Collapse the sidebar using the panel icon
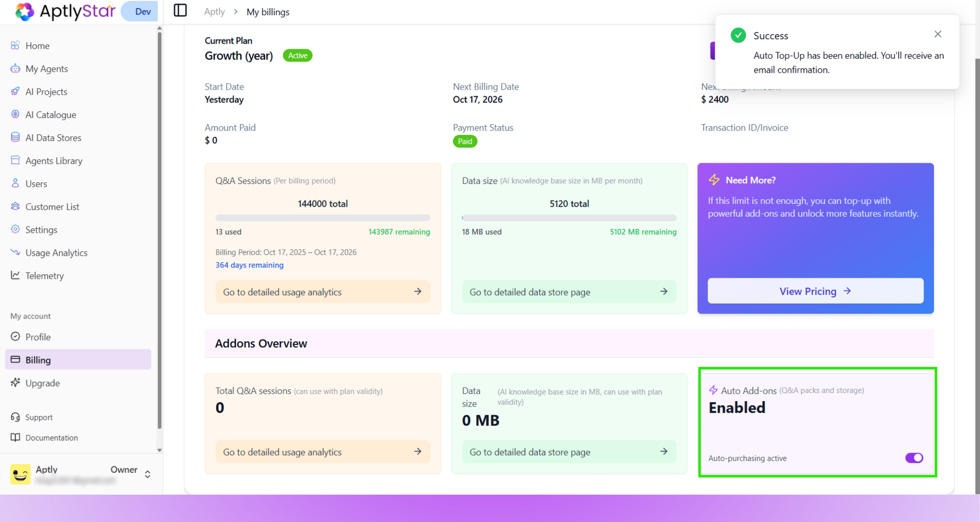 tap(180, 10)
